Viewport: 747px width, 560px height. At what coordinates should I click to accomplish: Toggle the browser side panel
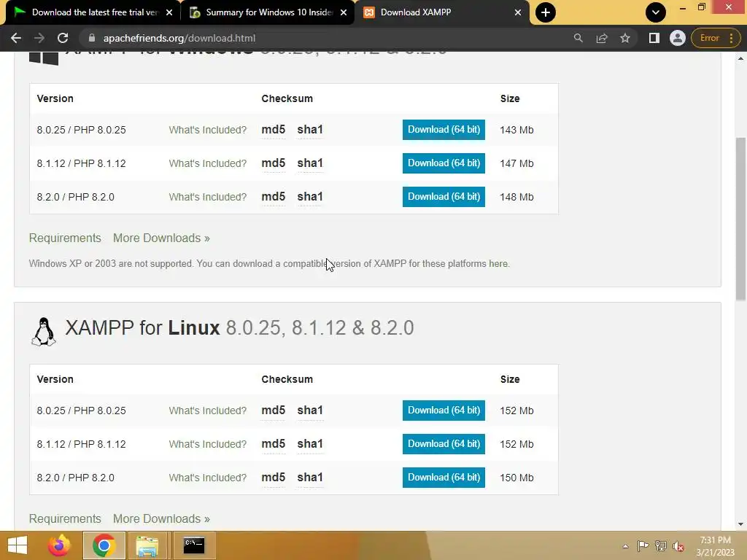point(654,38)
